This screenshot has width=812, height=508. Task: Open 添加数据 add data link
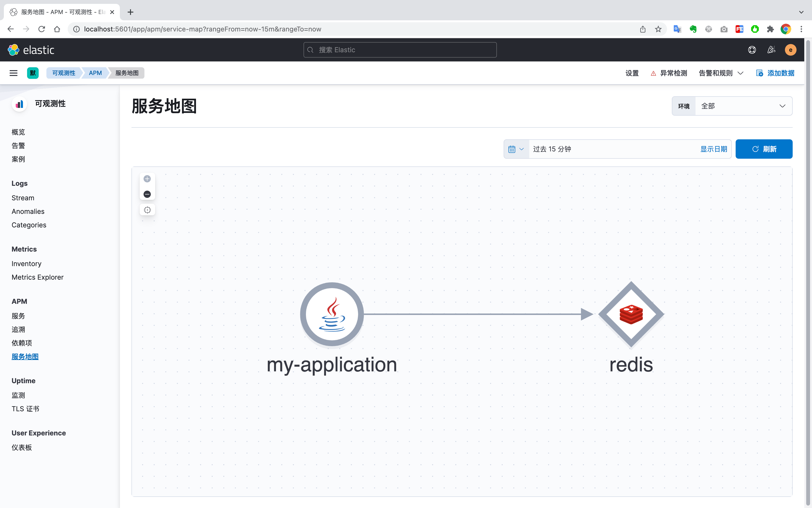[x=775, y=73]
